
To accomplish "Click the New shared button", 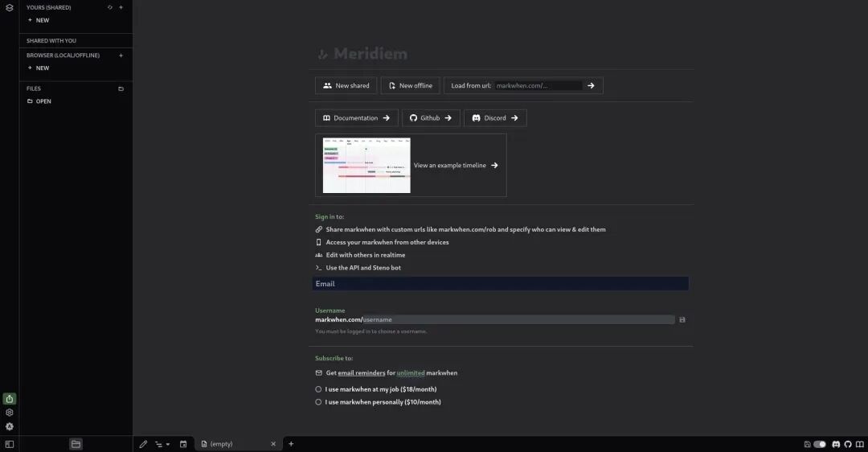I will (x=346, y=85).
